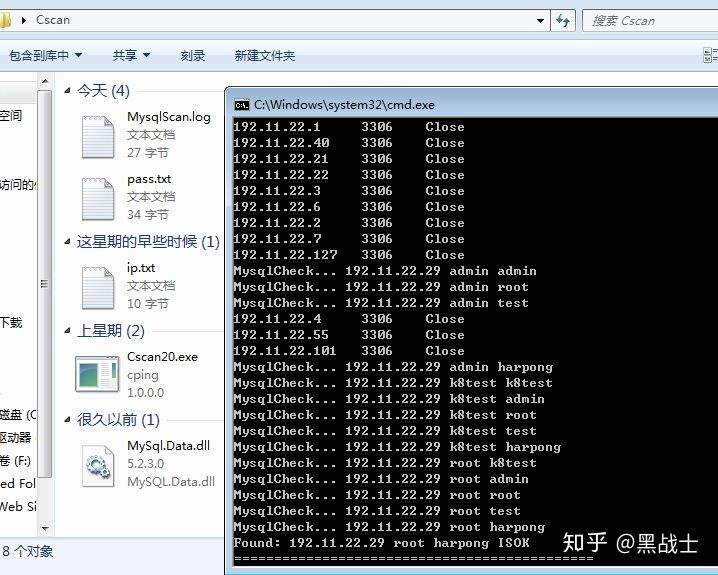The height and width of the screenshot is (575, 718).
Task: Click the navigation pane scroll up arrow
Action: point(45,81)
